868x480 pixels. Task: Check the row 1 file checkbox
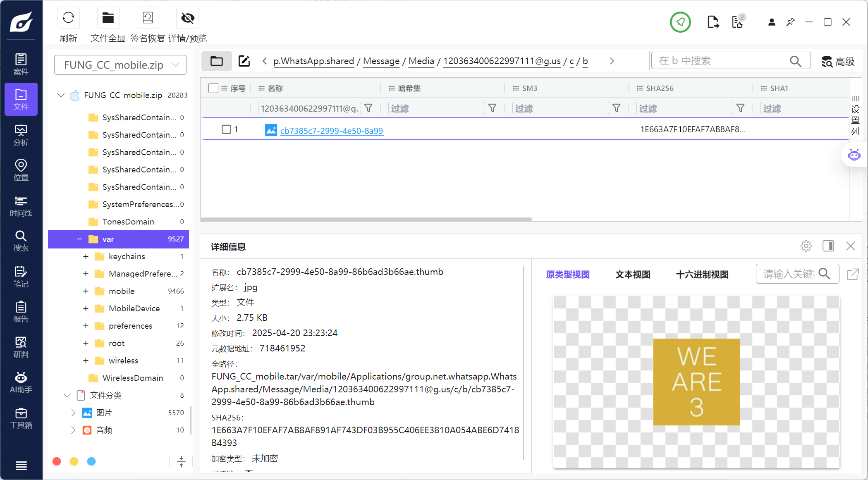click(x=226, y=129)
